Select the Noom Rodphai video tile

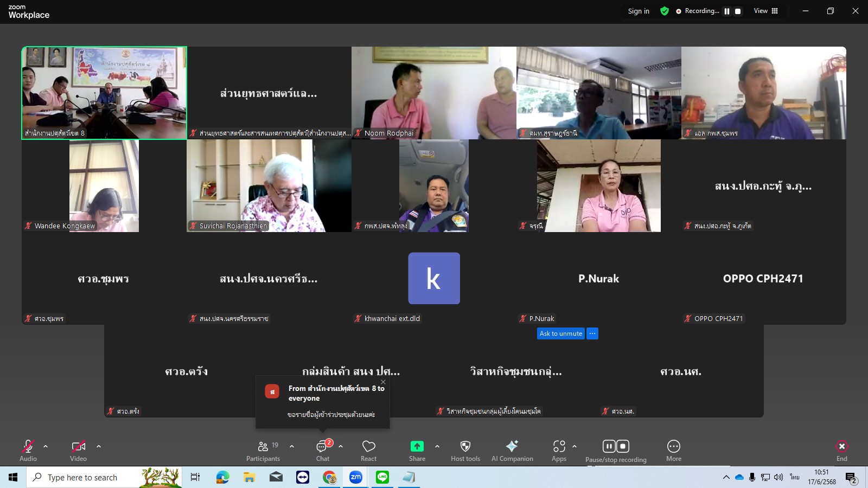tap(434, 93)
